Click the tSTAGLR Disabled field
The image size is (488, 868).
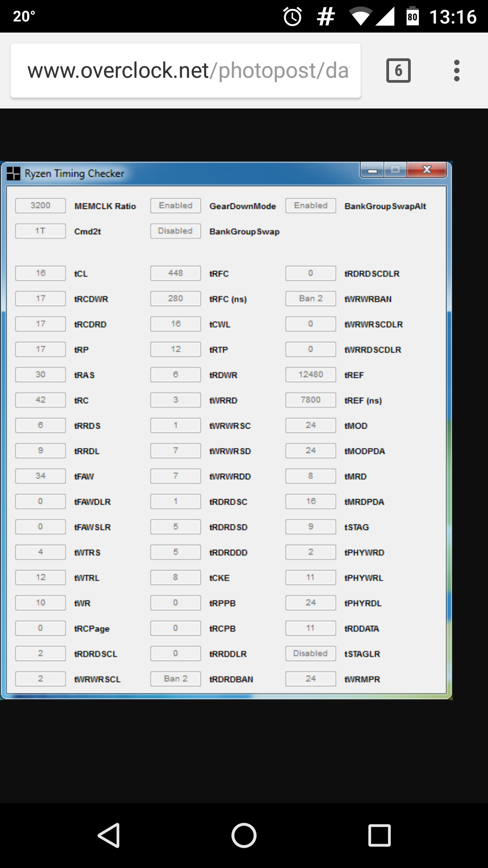click(x=311, y=654)
